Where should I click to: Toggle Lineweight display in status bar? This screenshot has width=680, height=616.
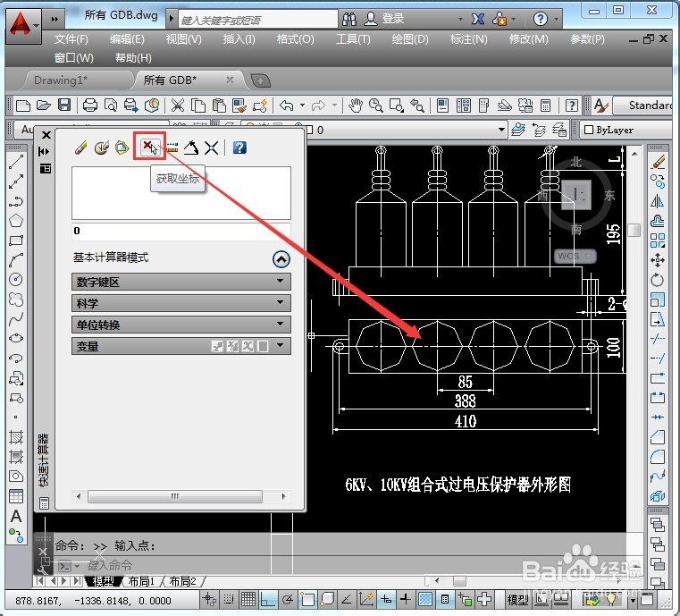point(406,600)
